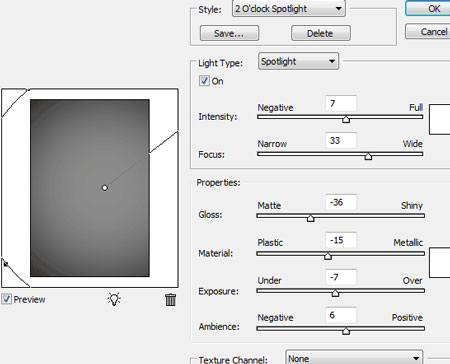Viewport: 450px width, 364px height.
Task: Click the 'Under' label of Exposure slider
Action: (269, 280)
